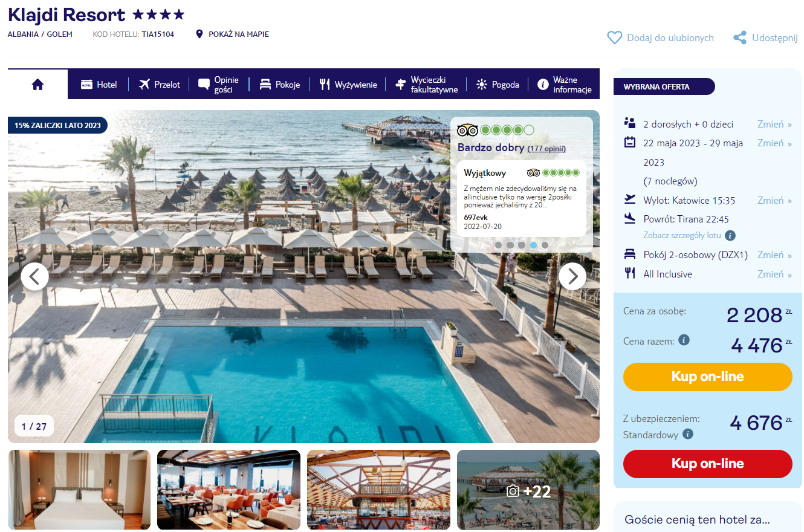Open the Wycieczki fakultatywne tab
Viewport: 804px width, 532px height.
pyautogui.click(x=427, y=85)
